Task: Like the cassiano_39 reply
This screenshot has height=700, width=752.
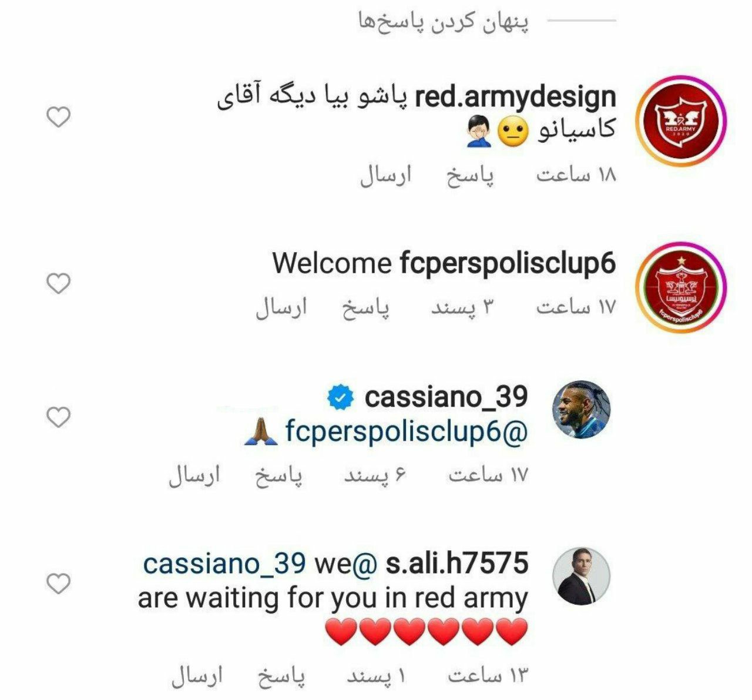Action: coord(58,417)
